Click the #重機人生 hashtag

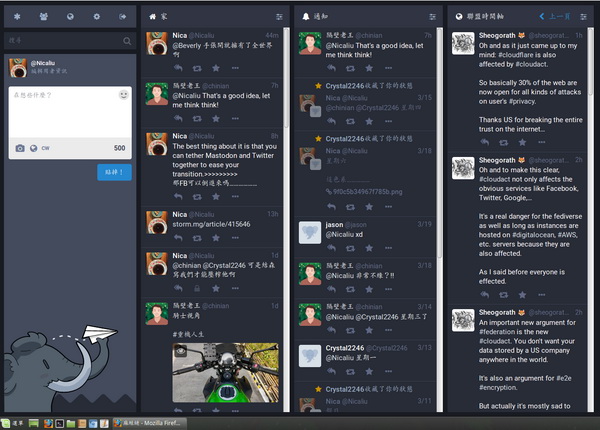[x=188, y=334]
